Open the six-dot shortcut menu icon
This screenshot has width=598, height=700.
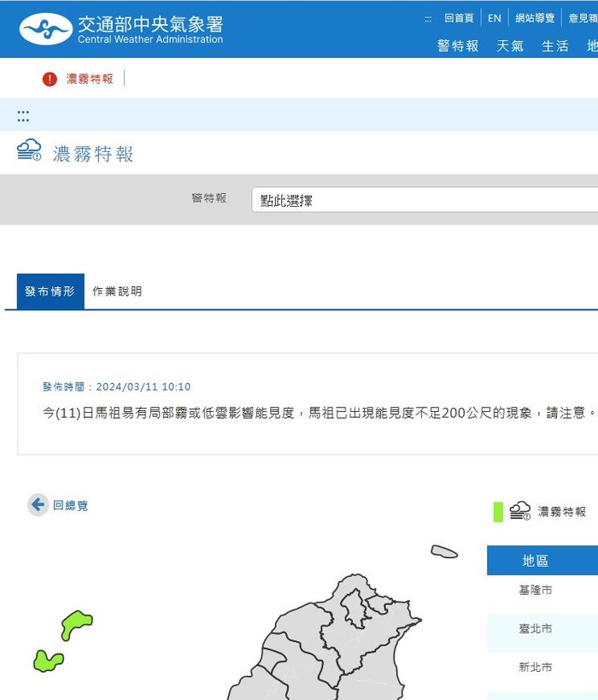click(23, 116)
